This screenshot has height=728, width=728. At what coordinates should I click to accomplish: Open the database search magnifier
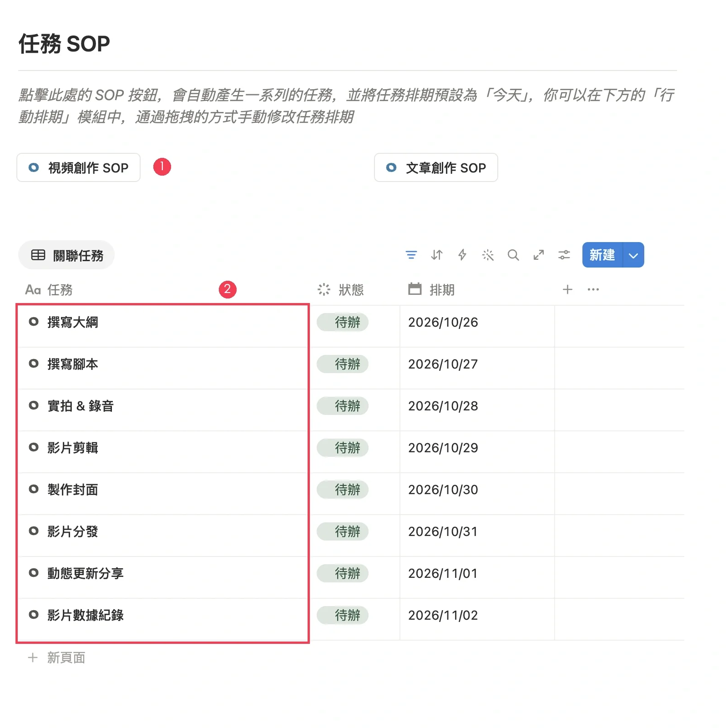[513, 255]
